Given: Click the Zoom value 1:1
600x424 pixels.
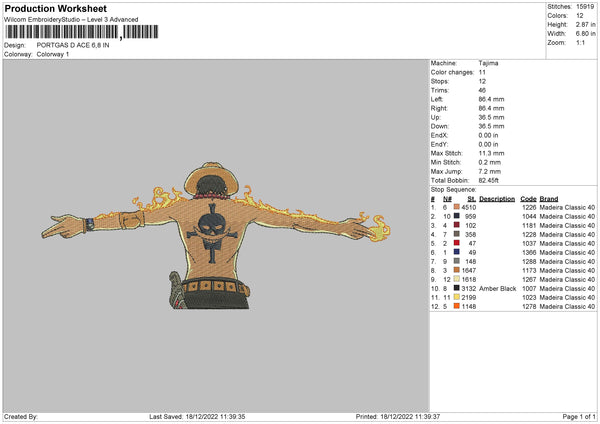Looking at the screenshot, I should coord(580,43).
